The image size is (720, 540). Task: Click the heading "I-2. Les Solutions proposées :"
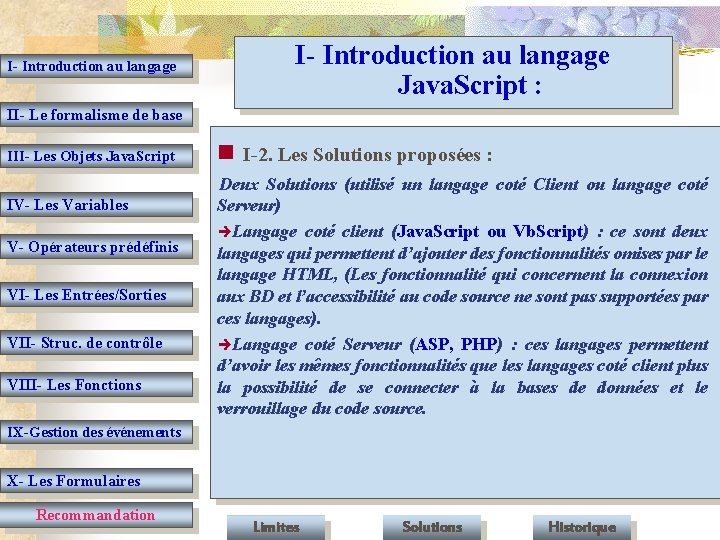(x=367, y=155)
